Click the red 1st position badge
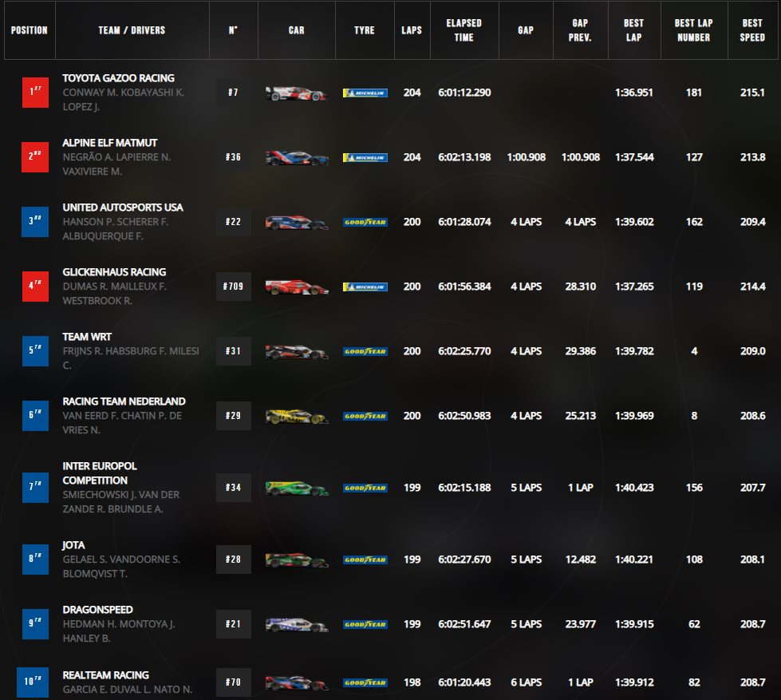 (35, 92)
